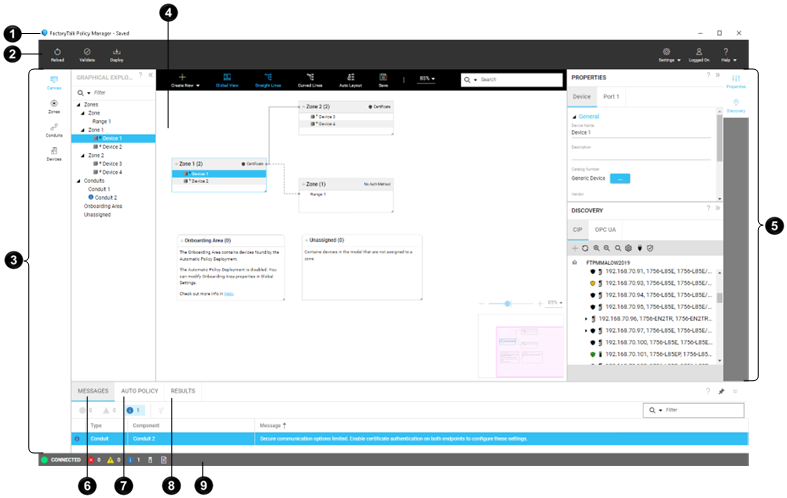Open the Create New dropdown

pos(185,80)
